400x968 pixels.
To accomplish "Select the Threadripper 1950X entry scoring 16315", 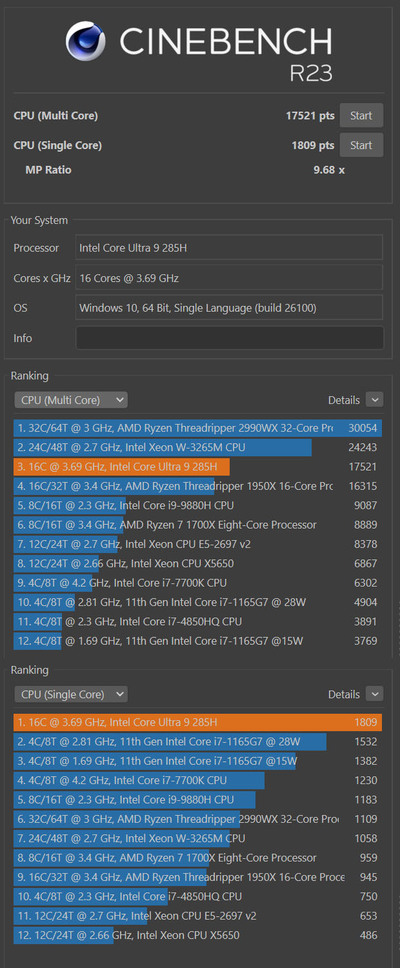I will pos(198,486).
